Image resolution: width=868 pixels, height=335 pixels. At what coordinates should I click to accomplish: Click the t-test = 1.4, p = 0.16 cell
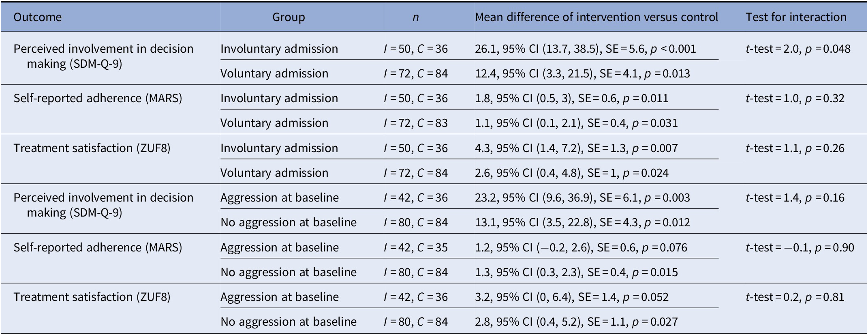tap(795, 198)
